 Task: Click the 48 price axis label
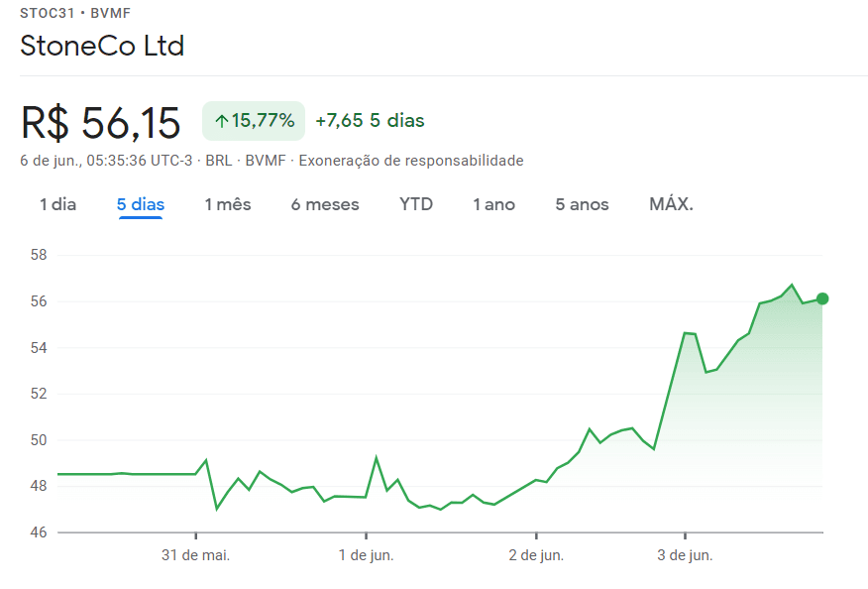coord(39,486)
